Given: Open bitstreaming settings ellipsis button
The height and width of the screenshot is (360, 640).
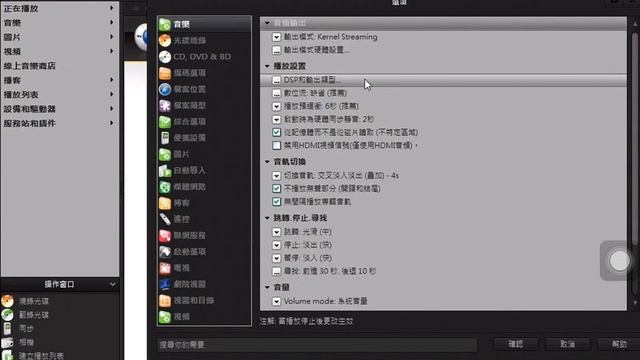Looking at the screenshot, I should tap(276, 93).
